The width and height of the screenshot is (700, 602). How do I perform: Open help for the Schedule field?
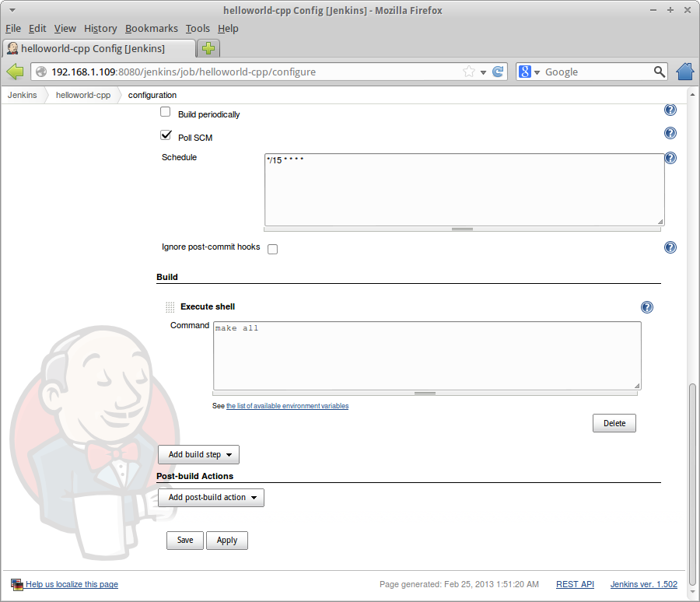point(670,158)
